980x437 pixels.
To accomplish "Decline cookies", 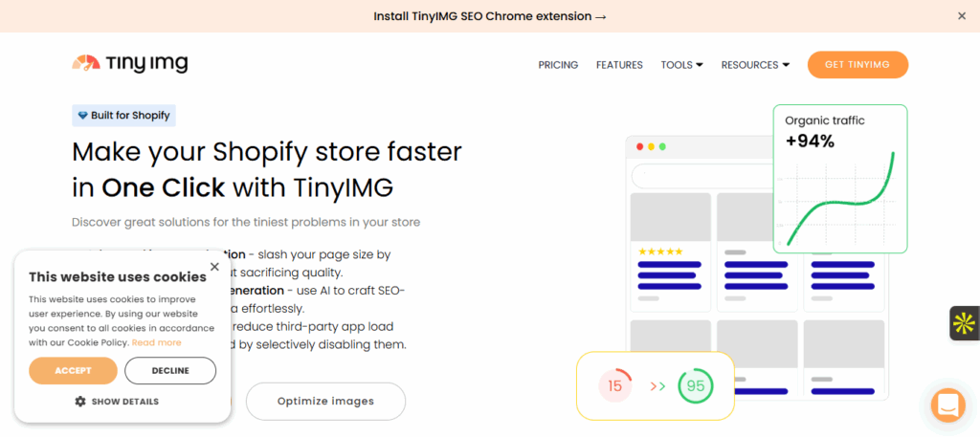I will (x=170, y=371).
